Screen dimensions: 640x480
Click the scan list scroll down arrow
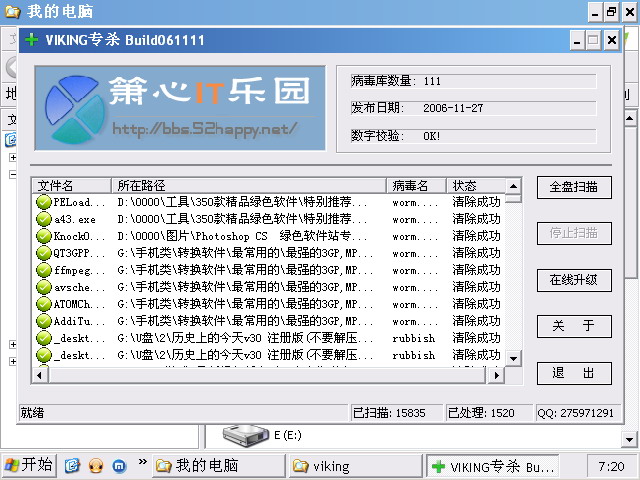(x=513, y=359)
